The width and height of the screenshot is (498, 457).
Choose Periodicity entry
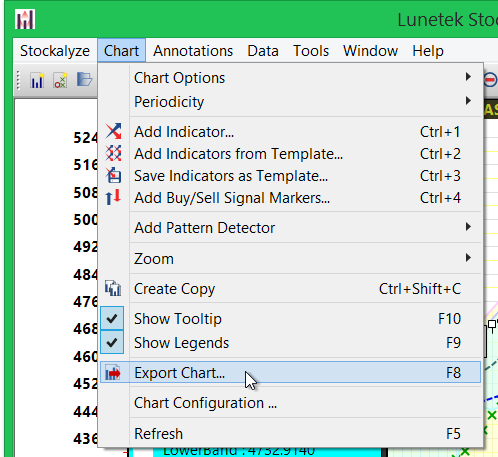(290, 101)
